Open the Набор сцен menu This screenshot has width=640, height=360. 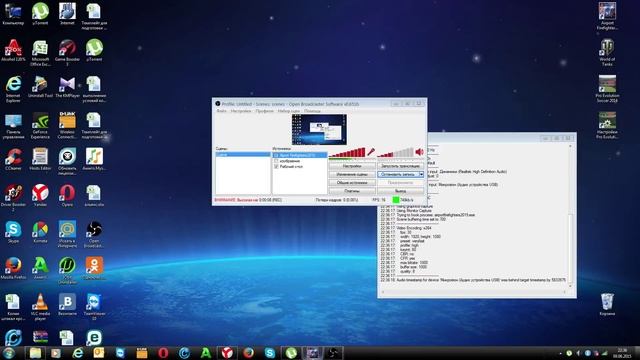pos(289,111)
